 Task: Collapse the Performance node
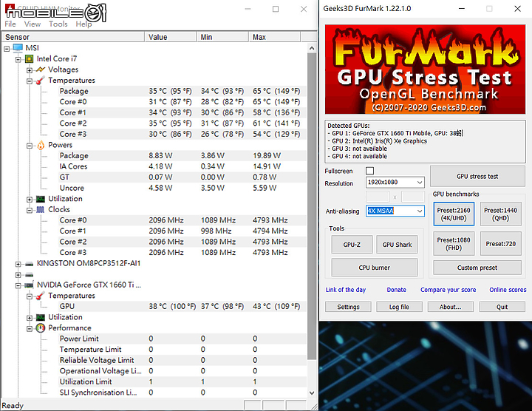(29, 329)
